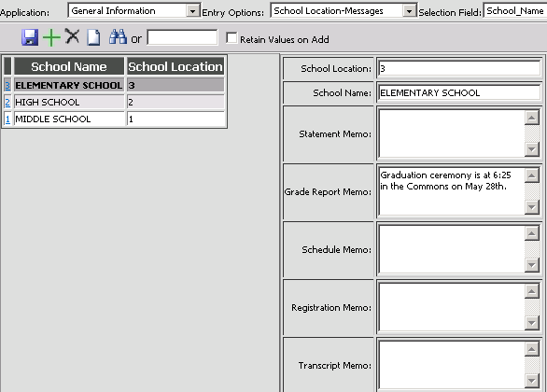Click location cell of Middle School row
Image resolution: width=547 pixels, height=392 pixels.
pyautogui.click(x=175, y=119)
